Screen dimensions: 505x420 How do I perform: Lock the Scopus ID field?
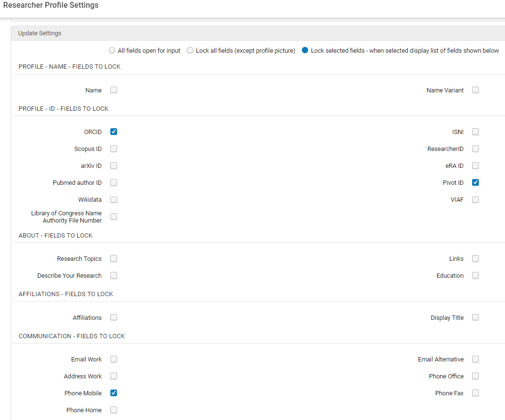click(x=114, y=149)
